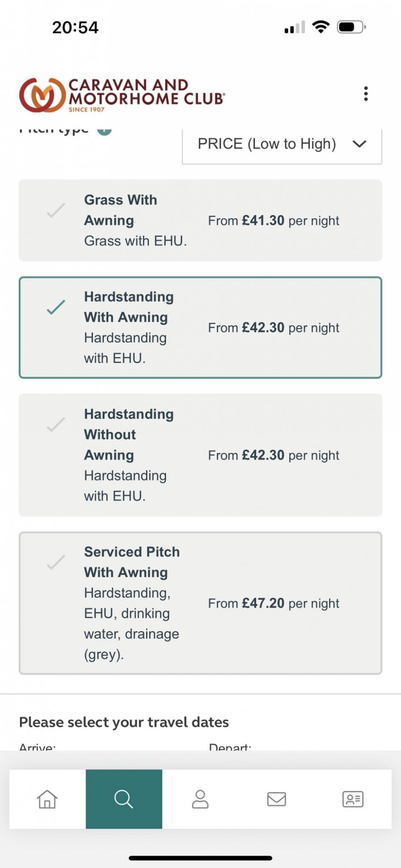Expand sort options using the chevron arrow
Viewport: 401px width, 868px height.
360,144
